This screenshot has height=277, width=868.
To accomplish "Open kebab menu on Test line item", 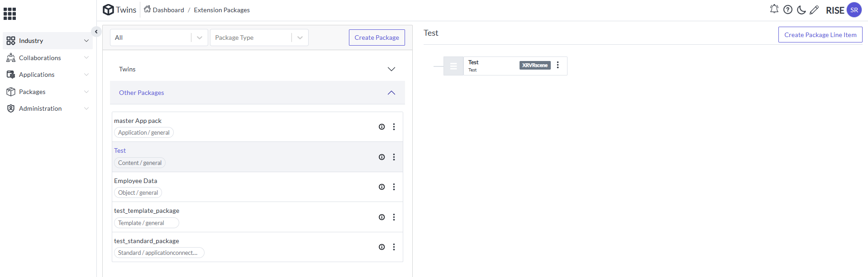I will point(558,65).
